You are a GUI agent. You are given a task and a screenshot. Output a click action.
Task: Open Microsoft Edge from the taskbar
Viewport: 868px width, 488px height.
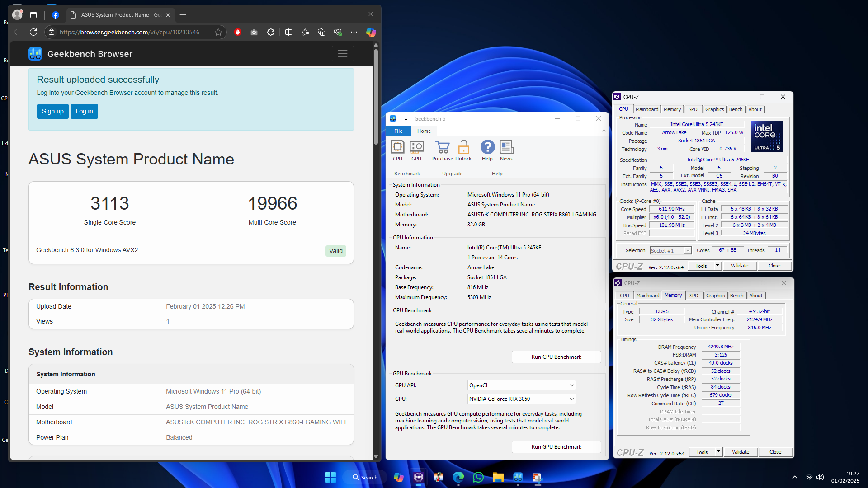(458, 477)
